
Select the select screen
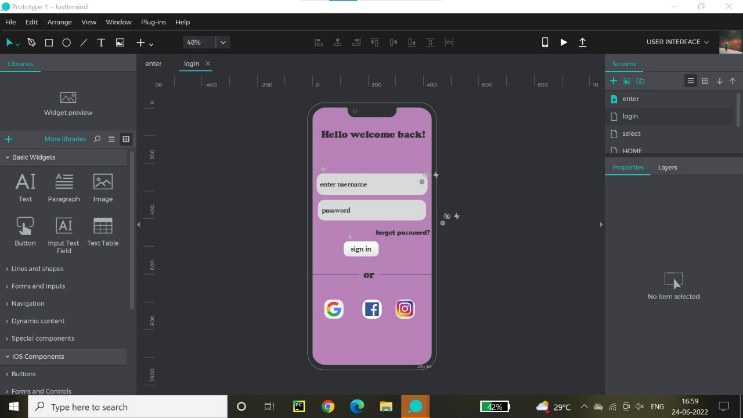671,134
